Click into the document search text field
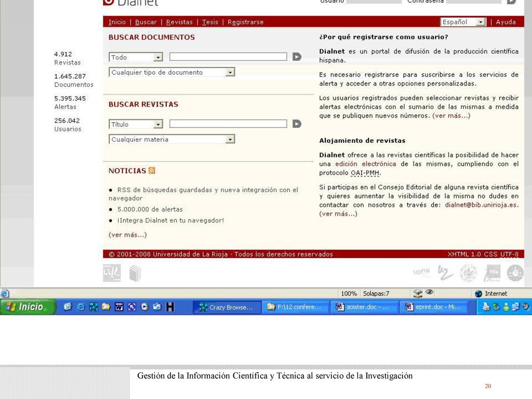This screenshot has width=532, height=399. [228, 57]
